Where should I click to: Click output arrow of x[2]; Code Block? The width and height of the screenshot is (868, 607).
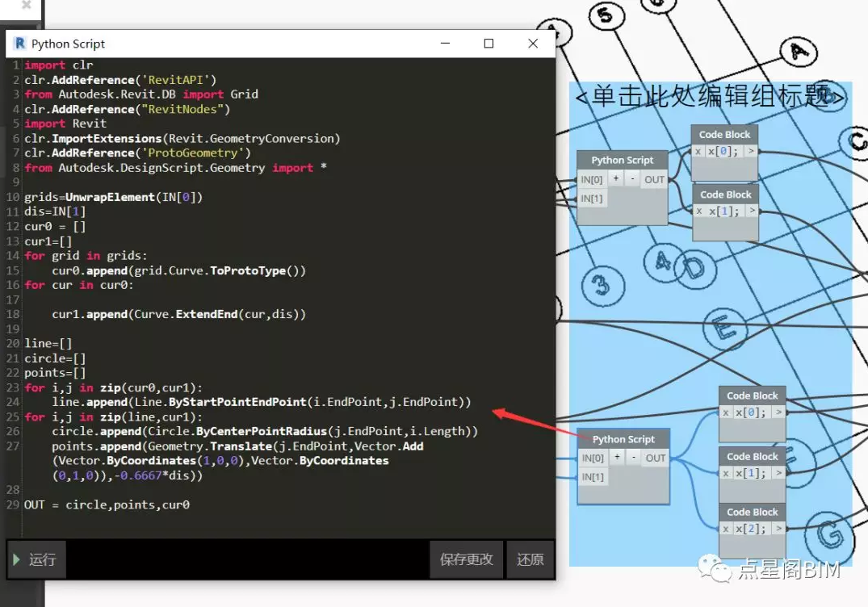(x=778, y=529)
